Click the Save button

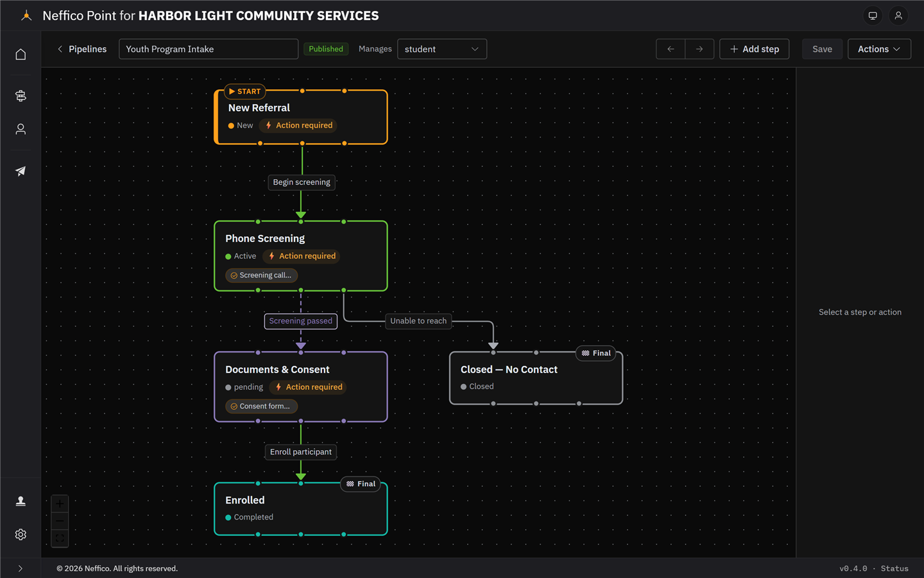point(822,49)
